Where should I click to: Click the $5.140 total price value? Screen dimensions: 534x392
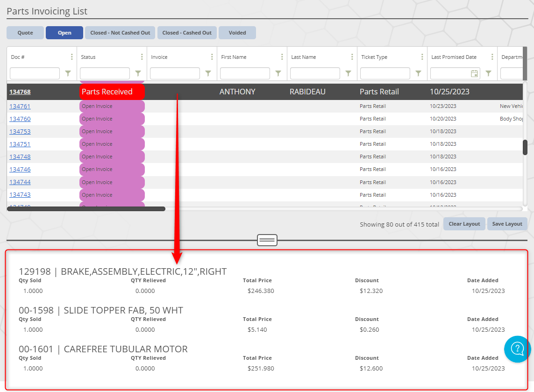click(257, 330)
